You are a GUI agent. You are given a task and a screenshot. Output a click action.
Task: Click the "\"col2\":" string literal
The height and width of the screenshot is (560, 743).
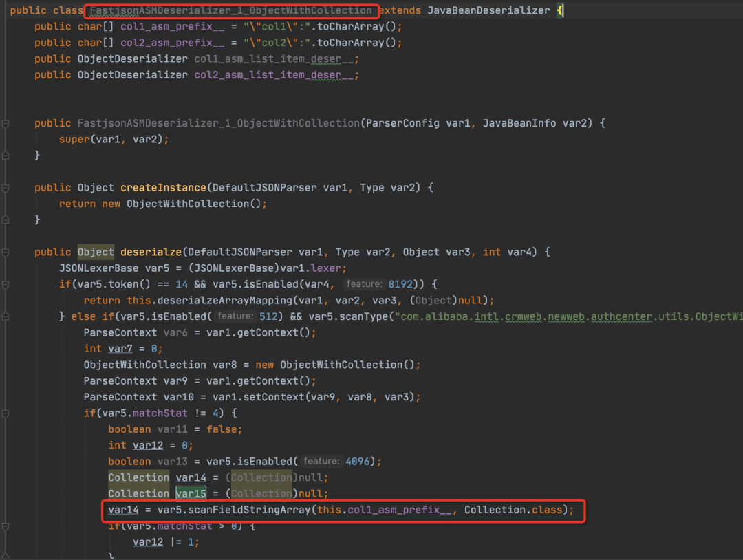pos(277,43)
